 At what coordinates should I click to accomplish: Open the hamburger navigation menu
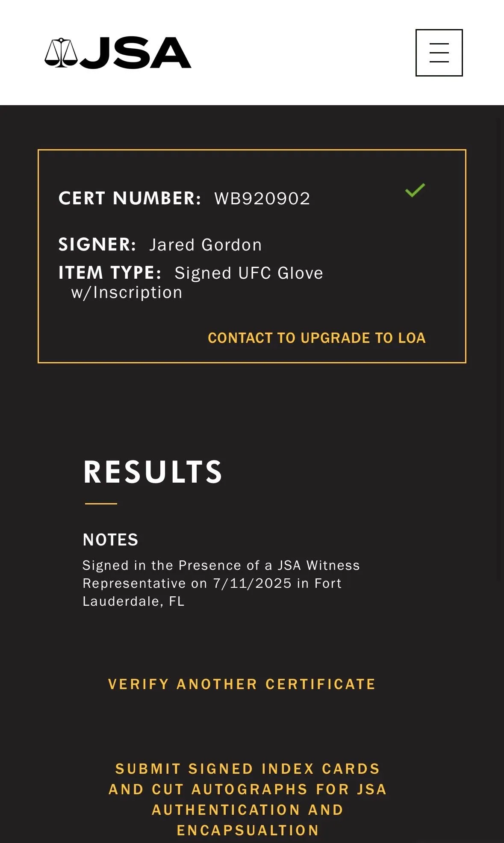pyautogui.click(x=439, y=53)
